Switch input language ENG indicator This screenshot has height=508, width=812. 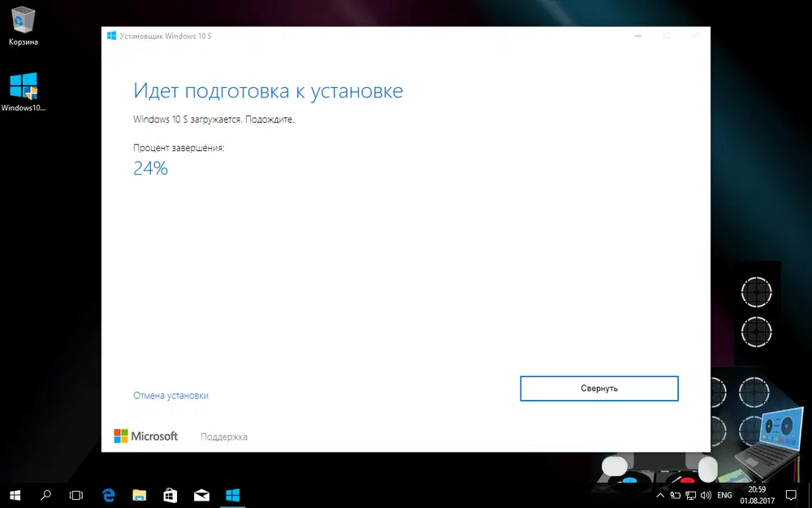pyautogui.click(x=724, y=496)
